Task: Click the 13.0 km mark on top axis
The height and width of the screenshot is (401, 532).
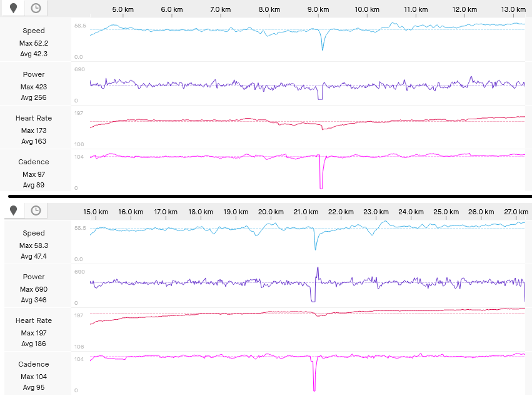Action: pyautogui.click(x=513, y=10)
